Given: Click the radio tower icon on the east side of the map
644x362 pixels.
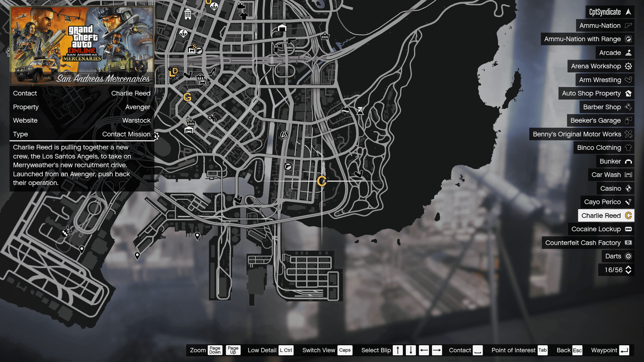Looking at the screenshot, I should coord(360,112).
